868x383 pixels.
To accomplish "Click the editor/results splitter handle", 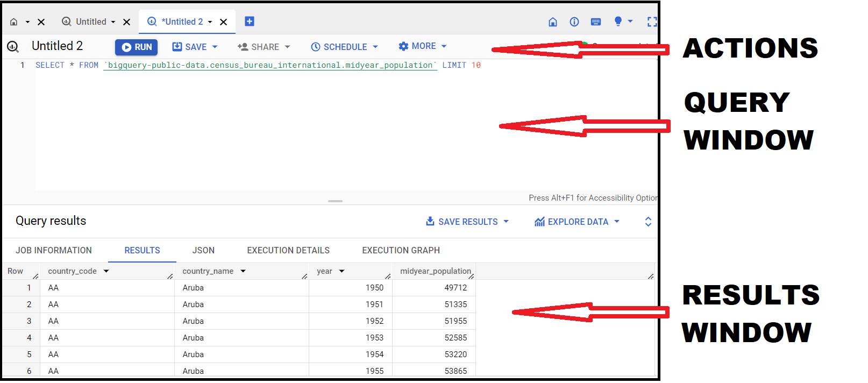I will point(335,201).
